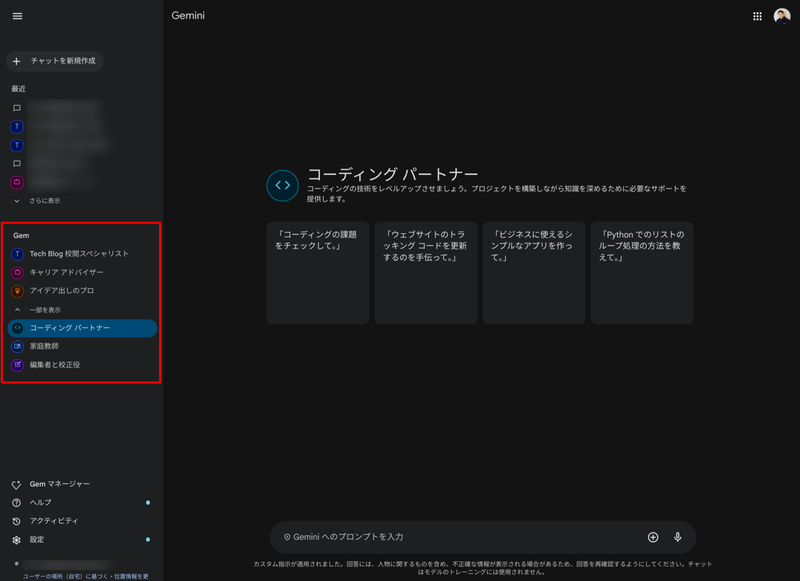
Task: Click the 最近 section heading
Action: pyautogui.click(x=18, y=89)
